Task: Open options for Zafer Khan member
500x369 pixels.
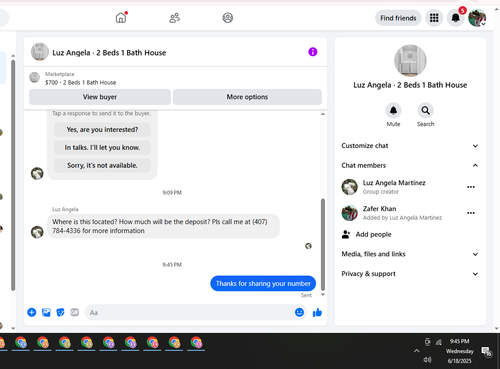Action: (471, 213)
